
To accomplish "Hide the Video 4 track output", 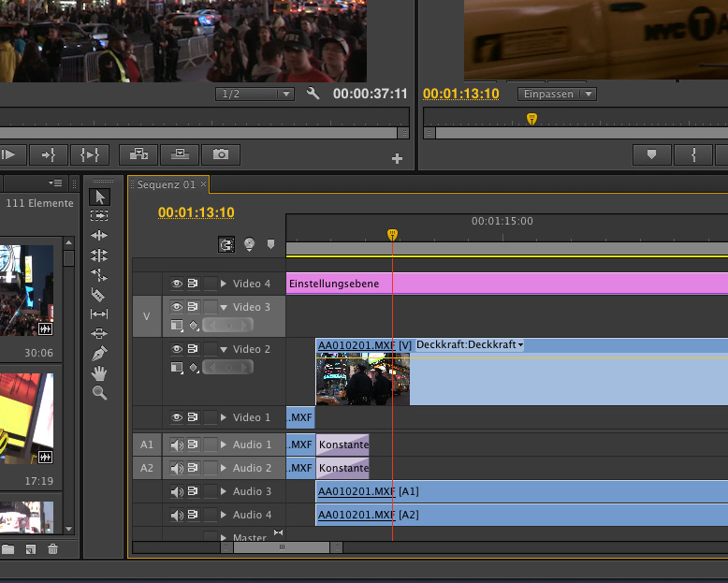I will pos(175,284).
